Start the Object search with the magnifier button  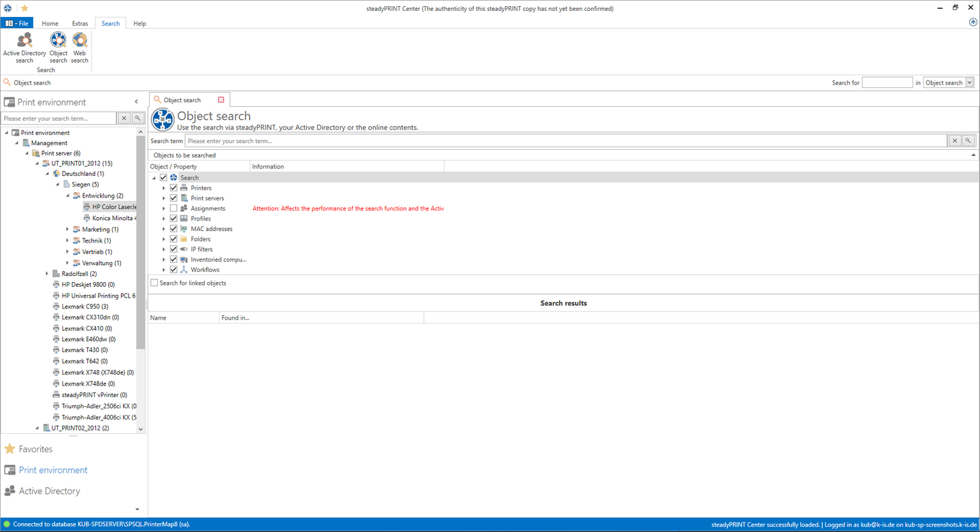(968, 141)
